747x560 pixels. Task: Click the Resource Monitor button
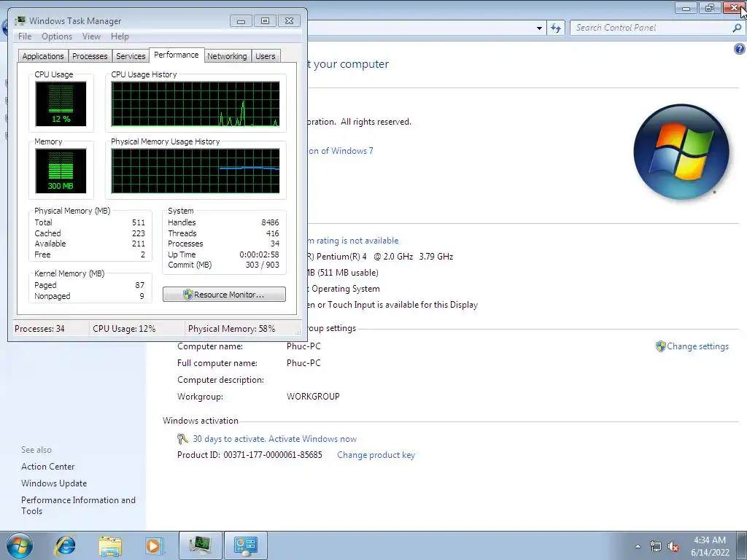[x=224, y=295]
